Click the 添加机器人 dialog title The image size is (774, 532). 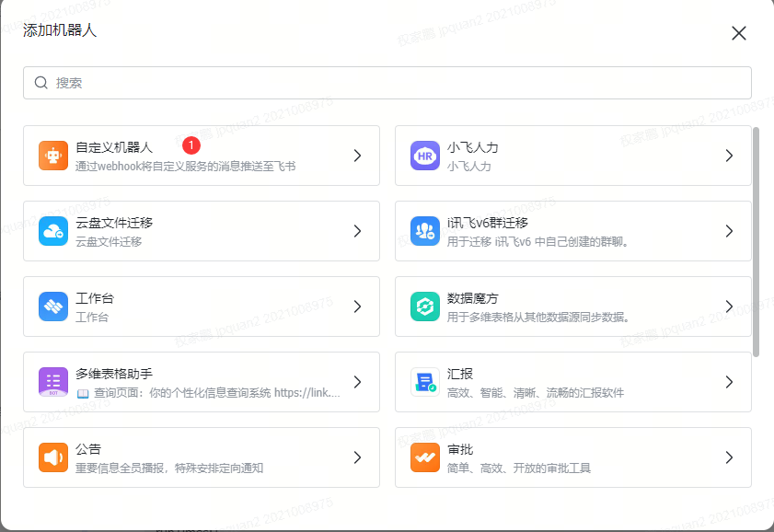tap(60, 30)
